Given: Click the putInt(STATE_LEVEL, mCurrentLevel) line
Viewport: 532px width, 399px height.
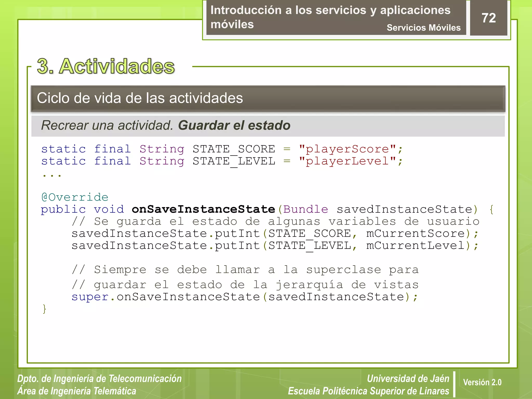Looking at the screenshot, I should coord(275,246).
